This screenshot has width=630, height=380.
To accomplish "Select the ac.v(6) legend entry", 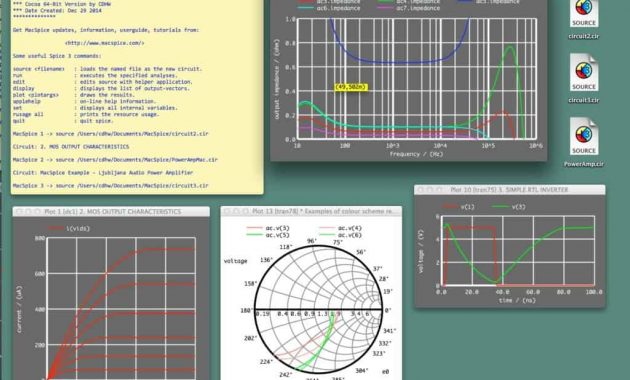I will coord(340,235).
